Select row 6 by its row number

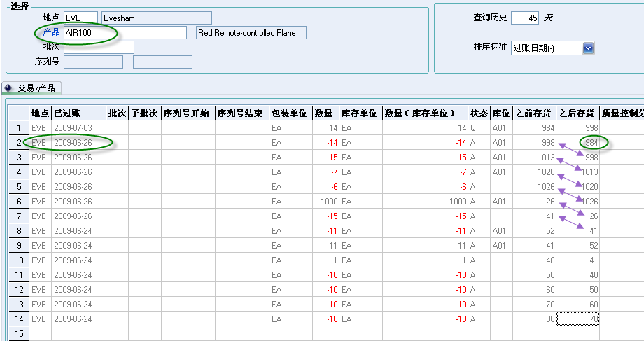click(x=18, y=202)
